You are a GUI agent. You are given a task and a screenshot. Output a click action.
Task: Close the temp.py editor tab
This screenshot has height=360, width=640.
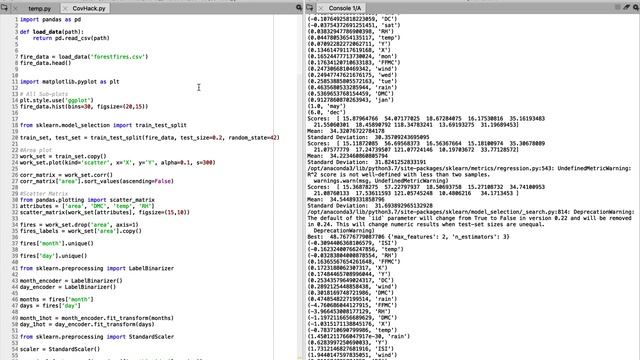coord(16,8)
